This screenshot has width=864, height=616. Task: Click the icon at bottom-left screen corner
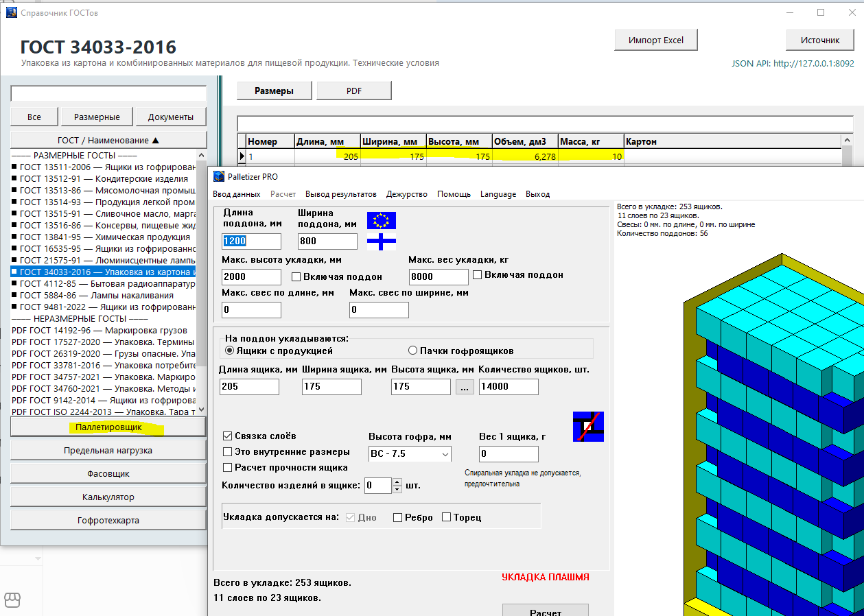coord(12,600)
